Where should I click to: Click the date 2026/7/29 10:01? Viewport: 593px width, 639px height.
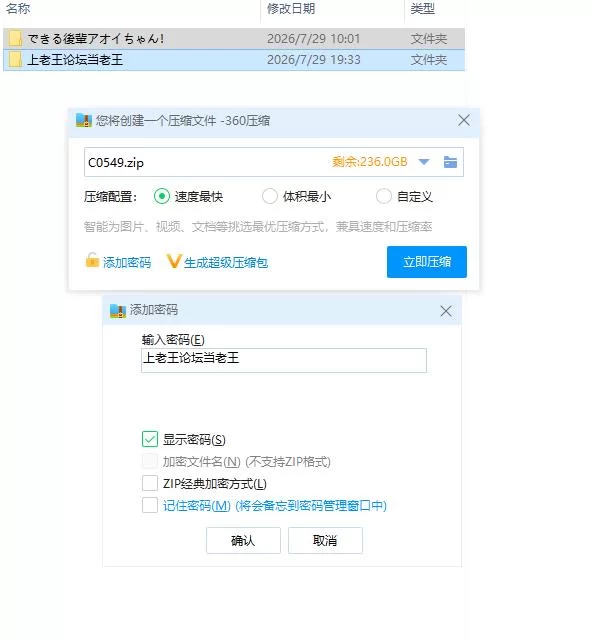pos(314,39)
